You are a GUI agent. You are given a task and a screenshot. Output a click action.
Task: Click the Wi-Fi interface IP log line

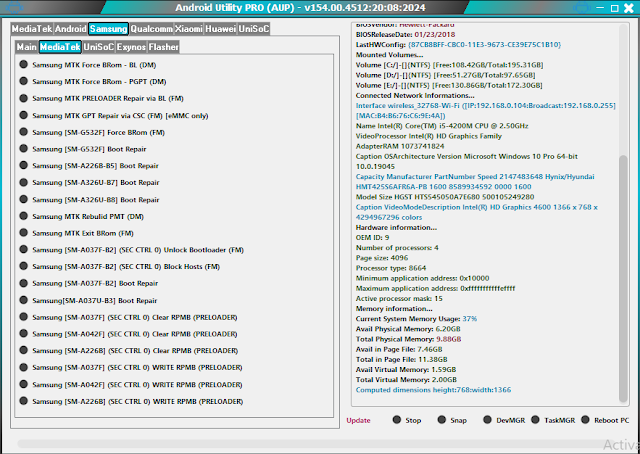485,106
